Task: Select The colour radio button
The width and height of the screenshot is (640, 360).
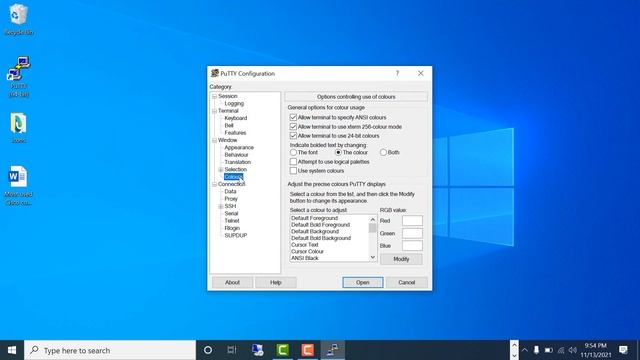Action: (x=338, y=152)
